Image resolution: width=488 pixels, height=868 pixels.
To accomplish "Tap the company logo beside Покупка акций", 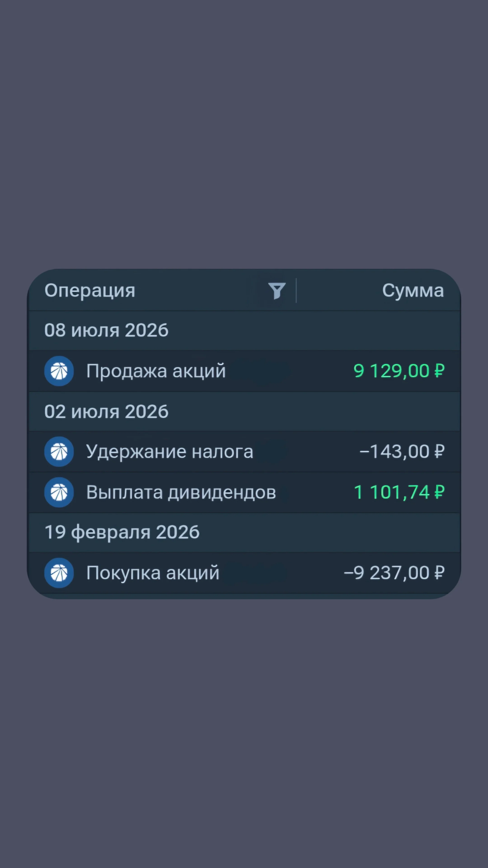I will click(59, 573).
